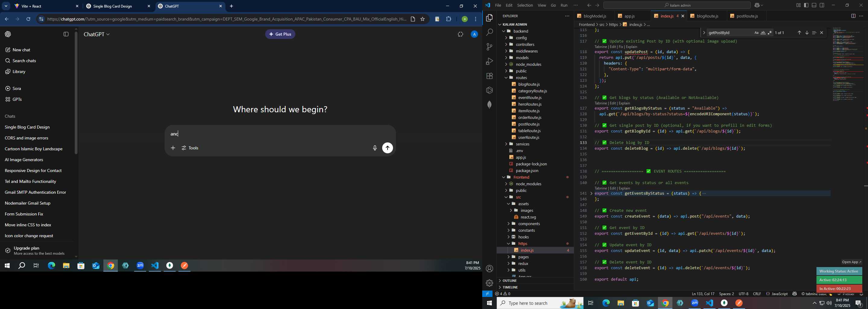Open the Selection menu in VS Code
The height and width of the screenshot is (309, 868).
525,5
